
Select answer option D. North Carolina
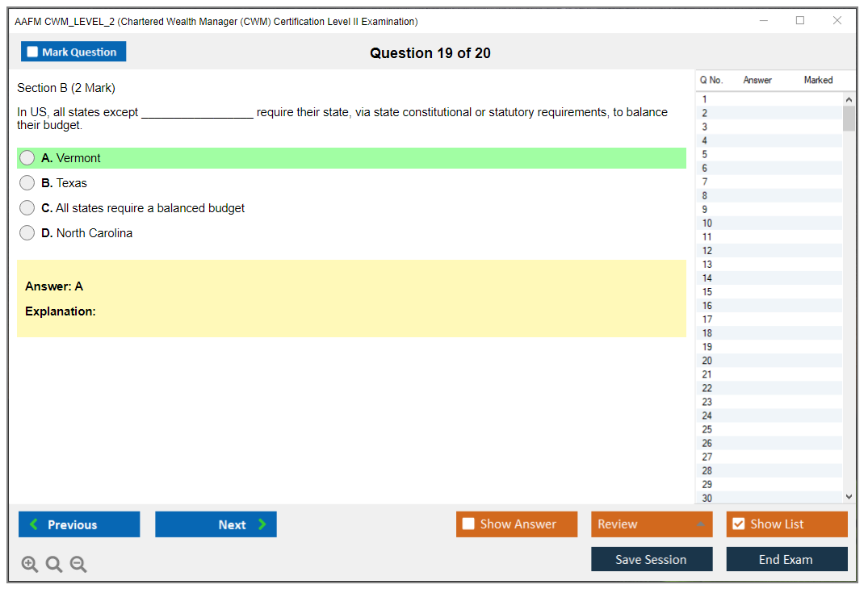point(27,233)
